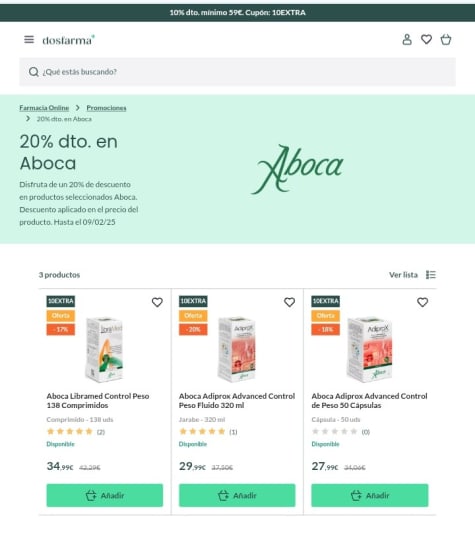Viewport: 475px width, 555px height.
Task: Open Aboca Adiprox Advanced 50 Cápsulas title
Action: click(x=369, y=401)
